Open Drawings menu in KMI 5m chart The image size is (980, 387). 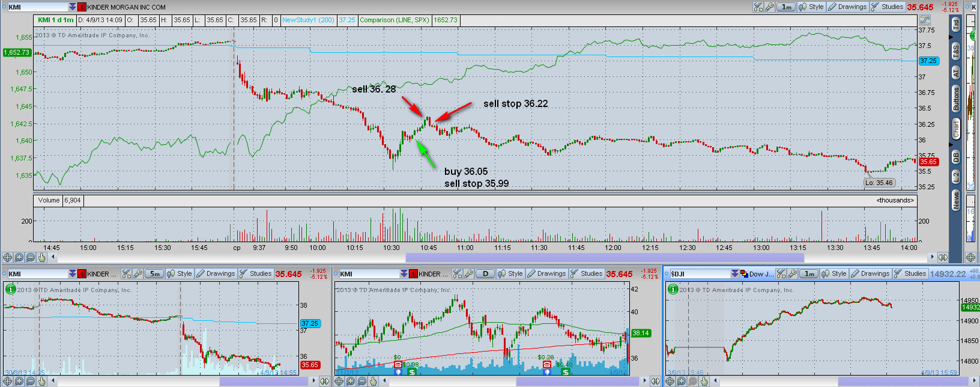coord(216,273)
